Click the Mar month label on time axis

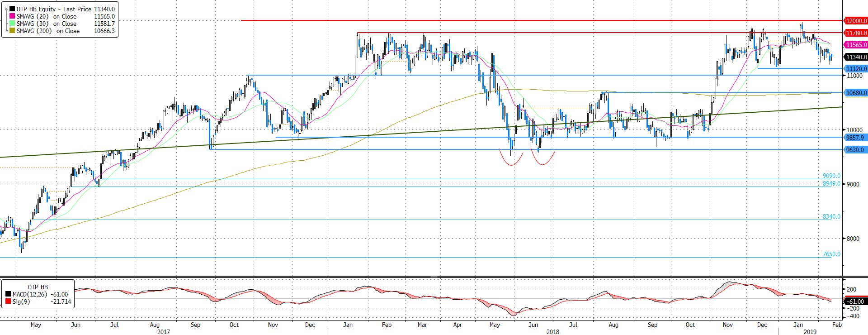(422, 325)
